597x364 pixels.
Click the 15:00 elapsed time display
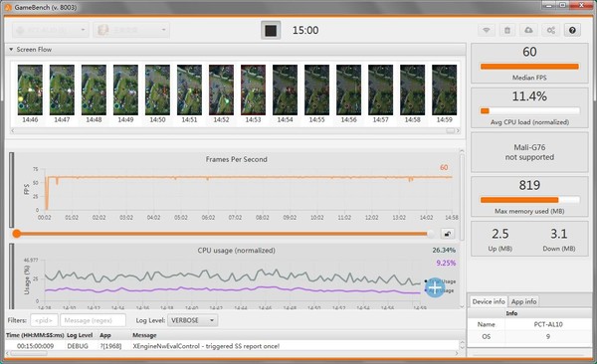[x=305, y=30]
